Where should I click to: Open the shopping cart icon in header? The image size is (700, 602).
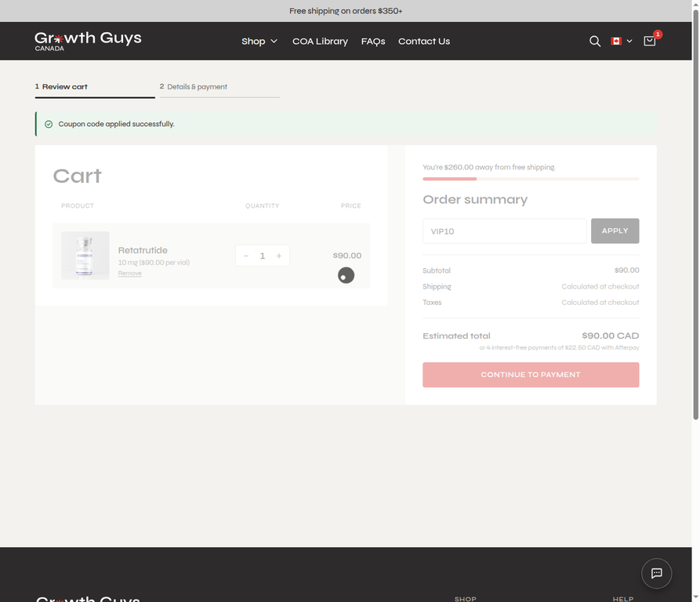(x=650, y=41)
